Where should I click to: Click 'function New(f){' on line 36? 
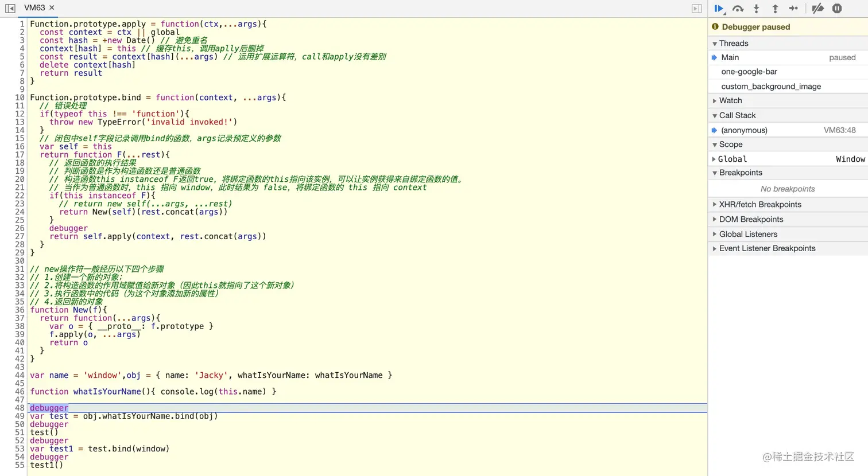pos(68,310)
